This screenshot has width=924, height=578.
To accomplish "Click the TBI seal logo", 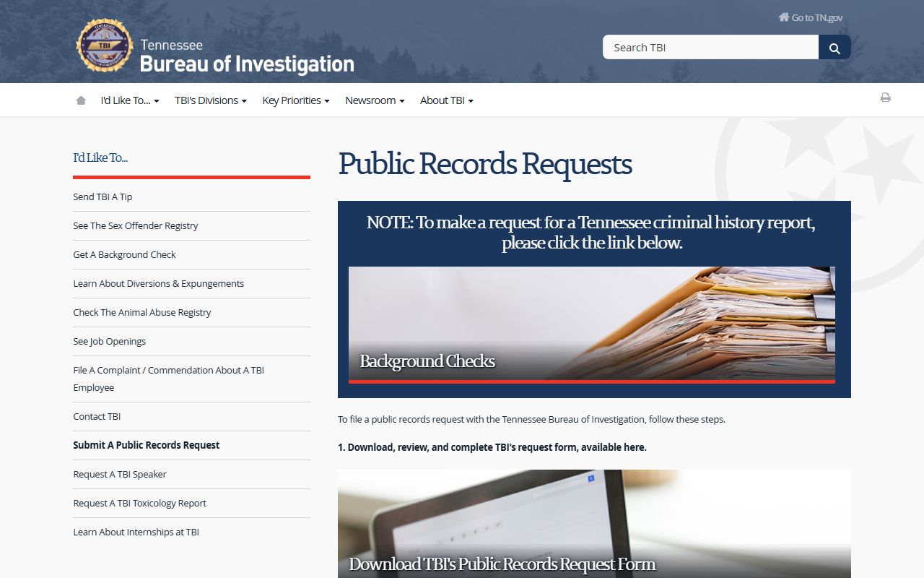I will pyautogui.click(x=105, y=46).
